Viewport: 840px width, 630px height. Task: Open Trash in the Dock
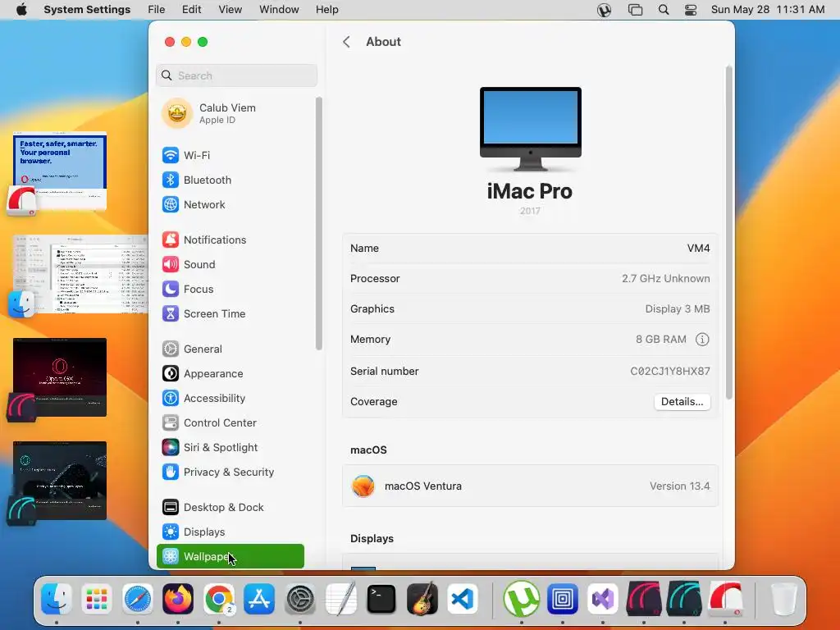click(783, 598)
